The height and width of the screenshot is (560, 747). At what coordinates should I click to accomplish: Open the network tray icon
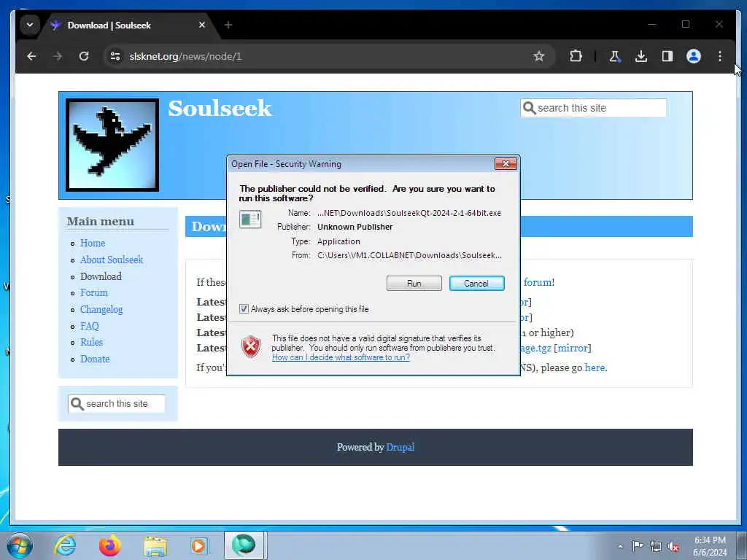[656, 547]
